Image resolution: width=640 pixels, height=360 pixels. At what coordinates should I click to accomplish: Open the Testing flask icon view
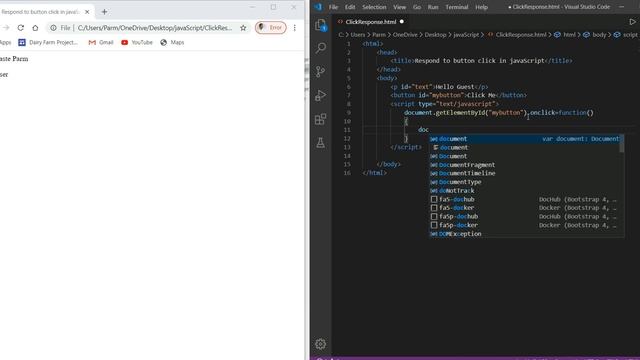tap(321, 142)
